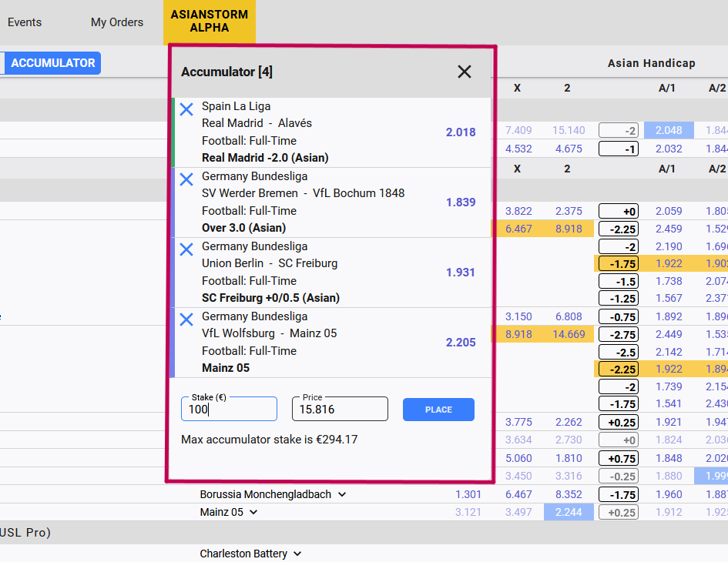728x562 pixels.
Task: Click the away odds 2.262
Action: [569, 423]
